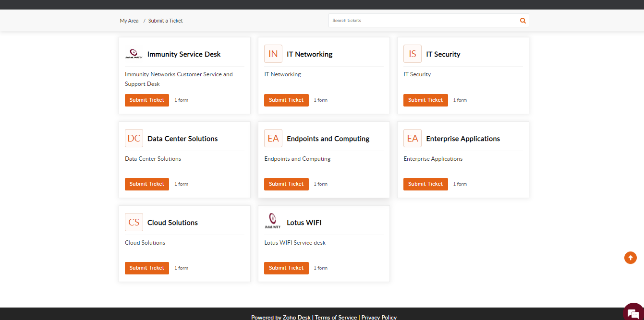This screenshot has height=320, width=644.
Task: Open the live chat bubble icon
Action: [x=632, y=313]
